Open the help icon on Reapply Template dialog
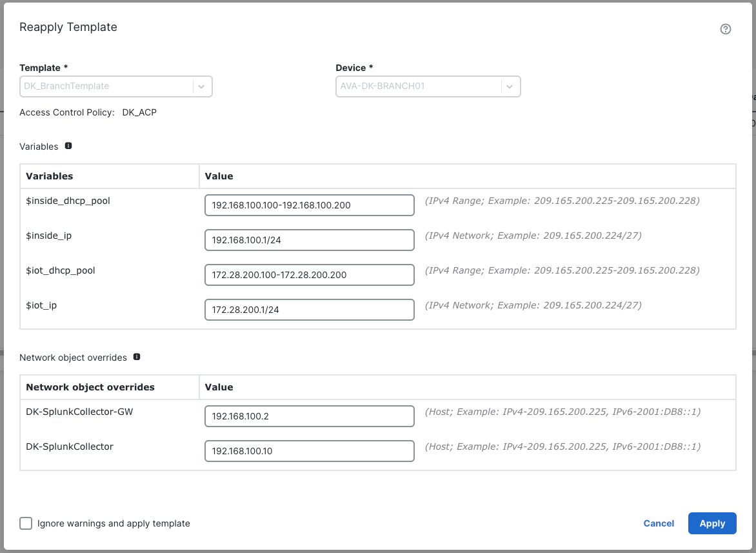Viewport: 756px width, 553px height. click(725, 29)
